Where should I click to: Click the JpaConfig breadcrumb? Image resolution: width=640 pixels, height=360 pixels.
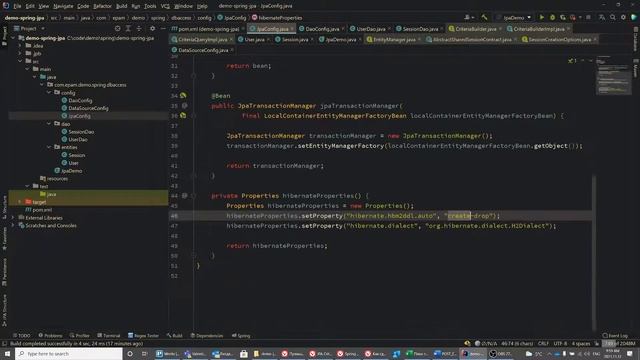pyautogui.click(x=232, y=18)
